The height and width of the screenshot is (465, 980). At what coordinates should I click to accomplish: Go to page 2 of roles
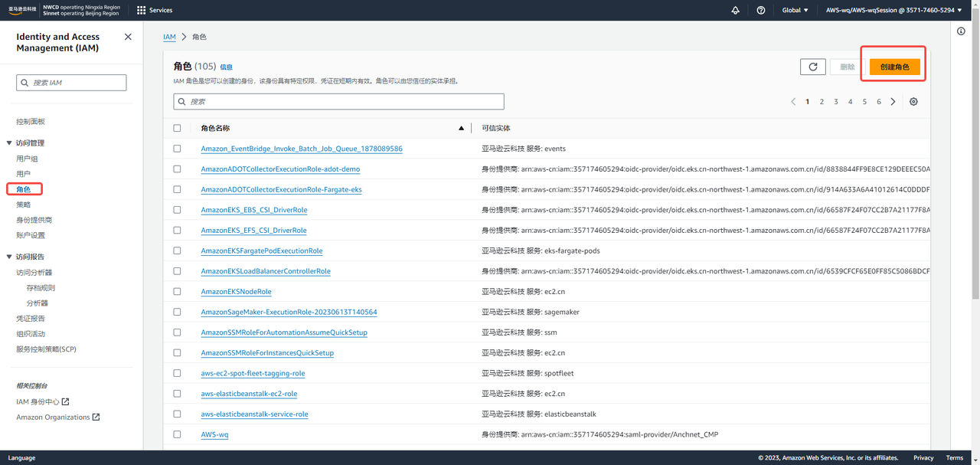822,101
